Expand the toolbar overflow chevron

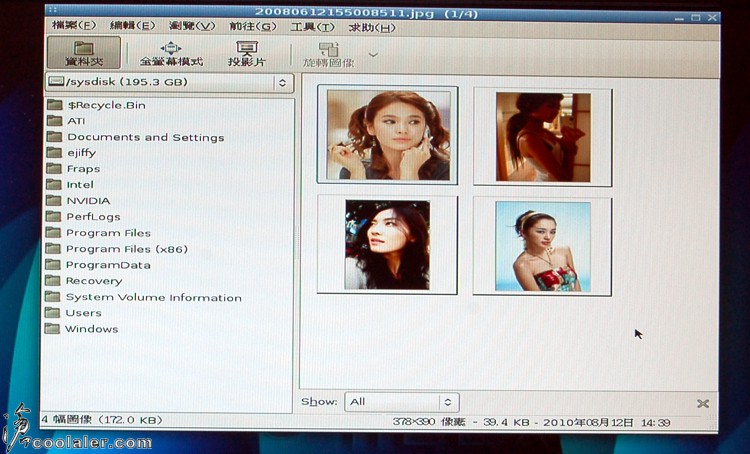[373, 54]
